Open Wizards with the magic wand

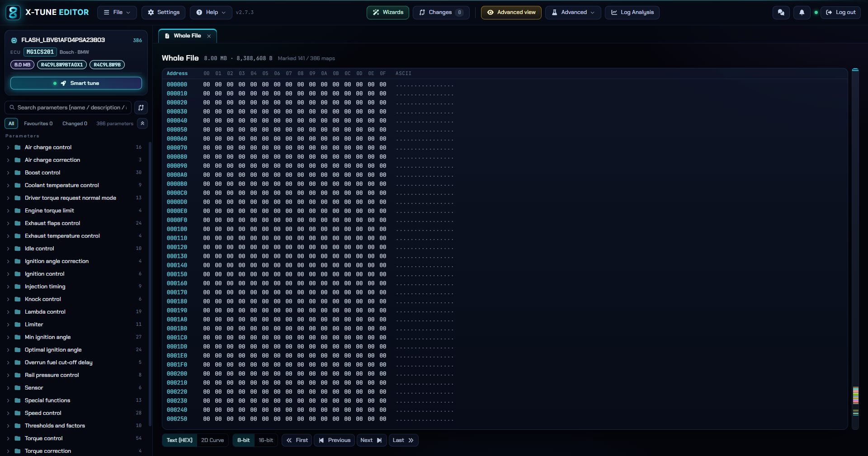(x=388, y=13)
